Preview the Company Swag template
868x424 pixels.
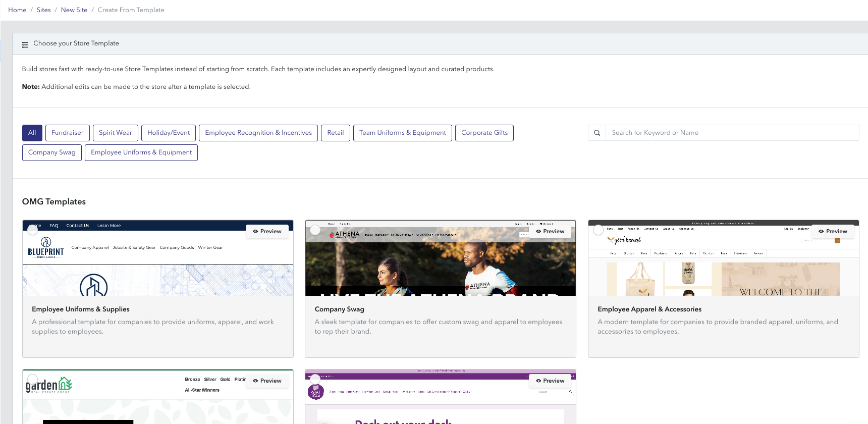(x=550, y=232)
